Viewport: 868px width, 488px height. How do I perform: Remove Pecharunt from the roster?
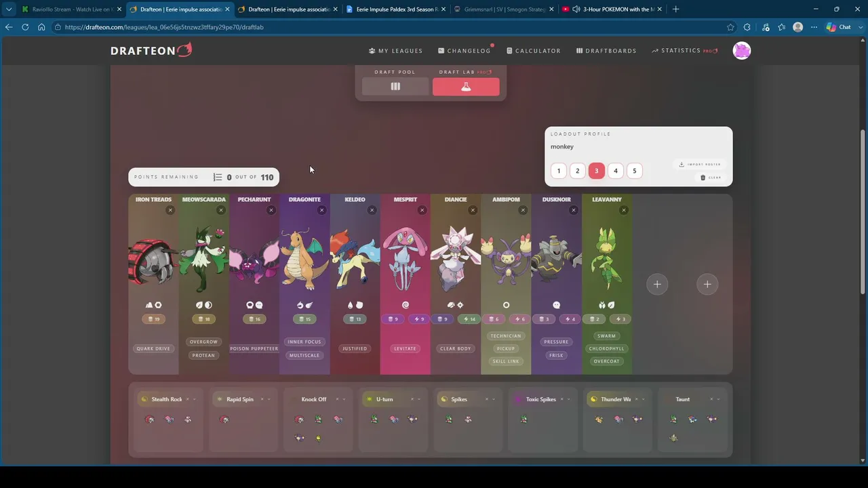[271, 210]
